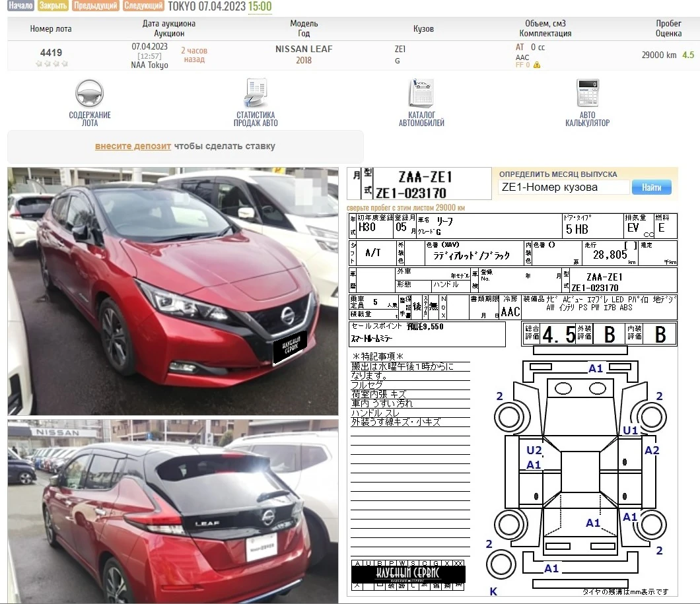Go to Следующий lot
This screenshot has height=604, width=700.
(143, 5)
